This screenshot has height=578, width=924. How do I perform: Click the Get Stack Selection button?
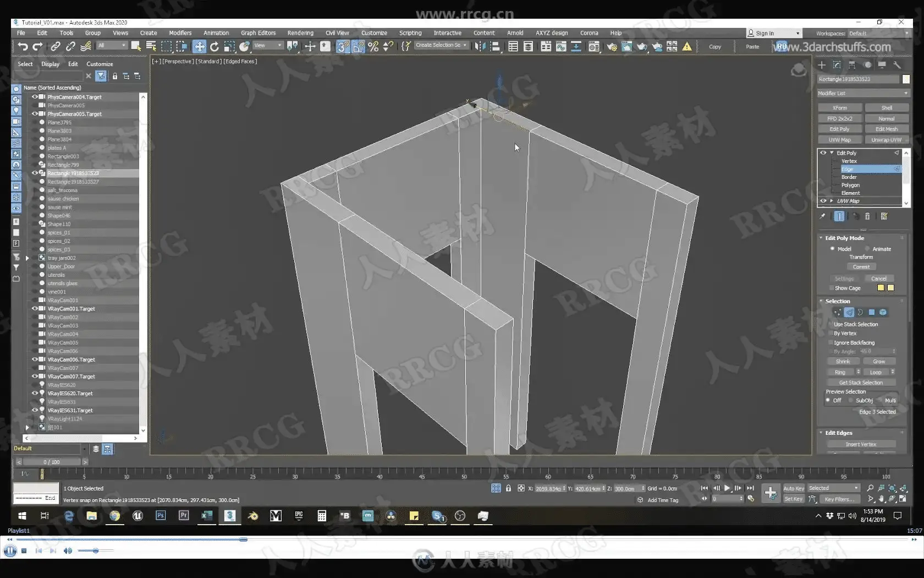pyautogui.click(x=861, y=383)
